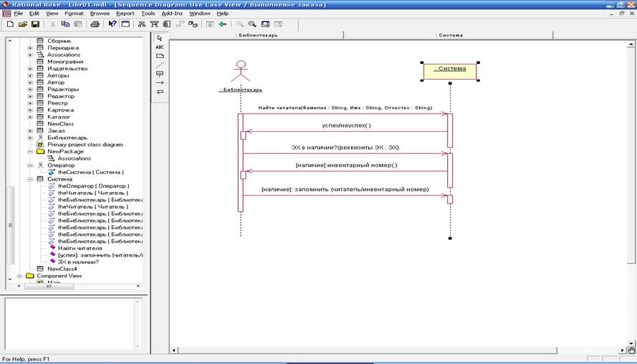Click the Zoom In magnifier icon
The height and width of the screenshot is (364, 637).
point(240,24)
